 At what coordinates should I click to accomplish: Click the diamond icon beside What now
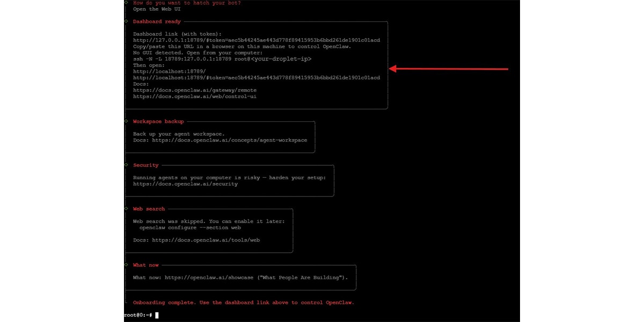click(126, 265)
